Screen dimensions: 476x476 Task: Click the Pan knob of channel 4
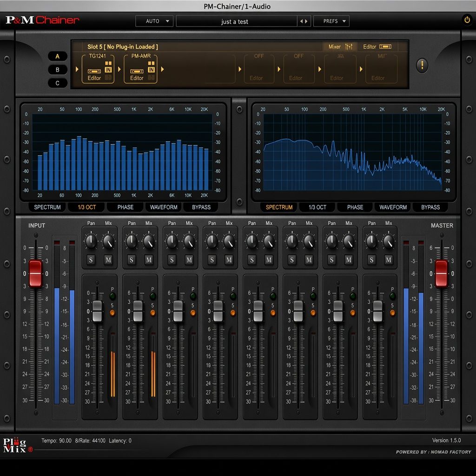click(x=212, y=241)
